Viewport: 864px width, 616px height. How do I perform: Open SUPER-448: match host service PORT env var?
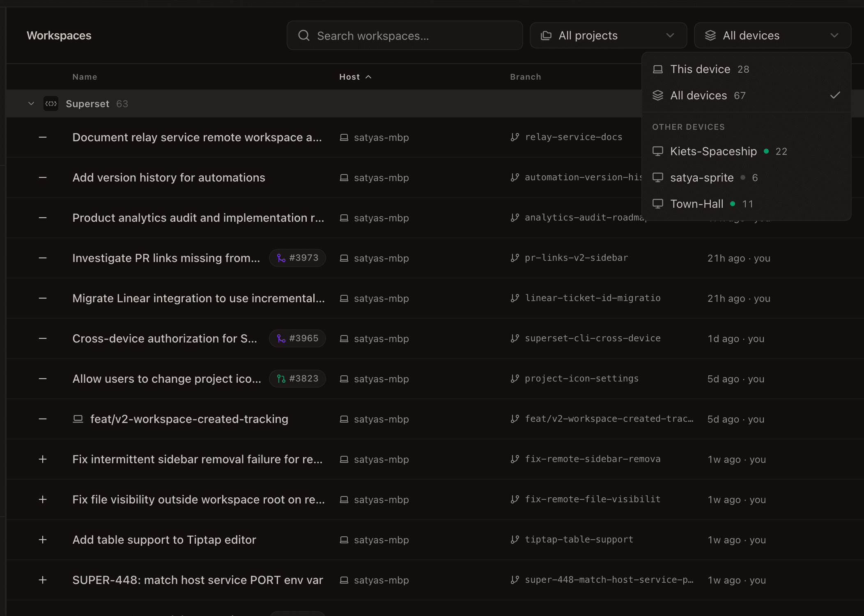(198, 580)
